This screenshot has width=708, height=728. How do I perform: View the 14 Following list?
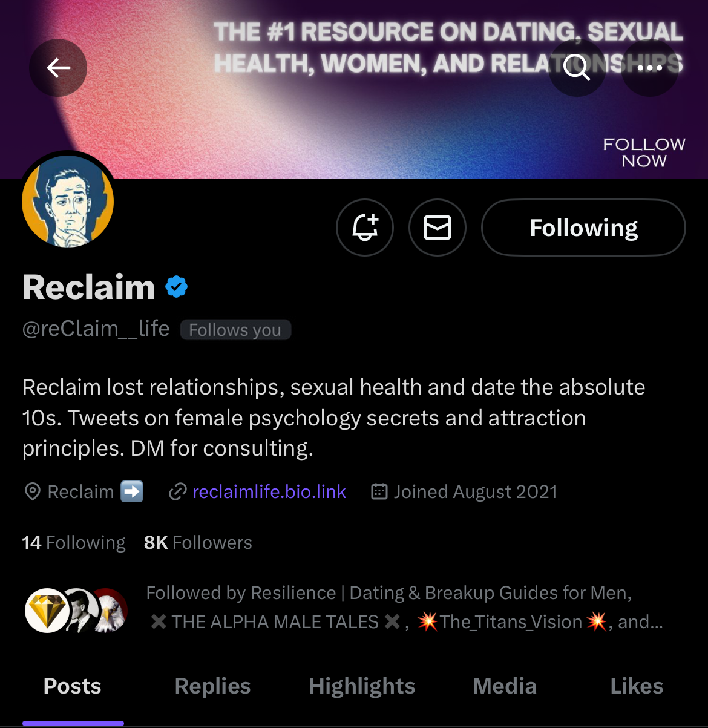74,542
